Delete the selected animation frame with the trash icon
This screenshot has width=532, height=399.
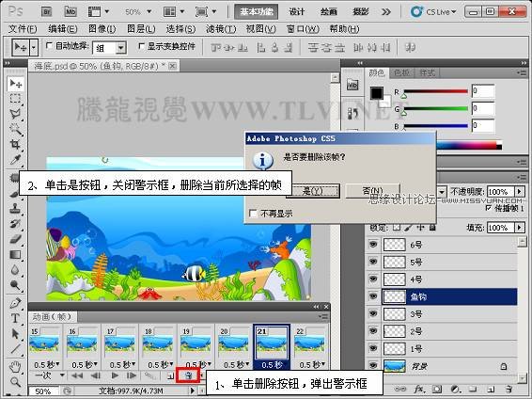(x=189, y=375)
